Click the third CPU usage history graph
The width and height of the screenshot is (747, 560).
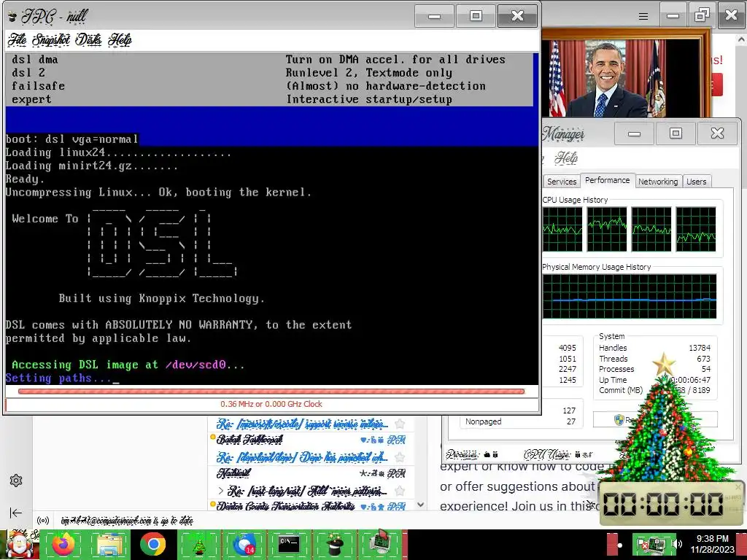pyautogui.click(x=651, y=229)
